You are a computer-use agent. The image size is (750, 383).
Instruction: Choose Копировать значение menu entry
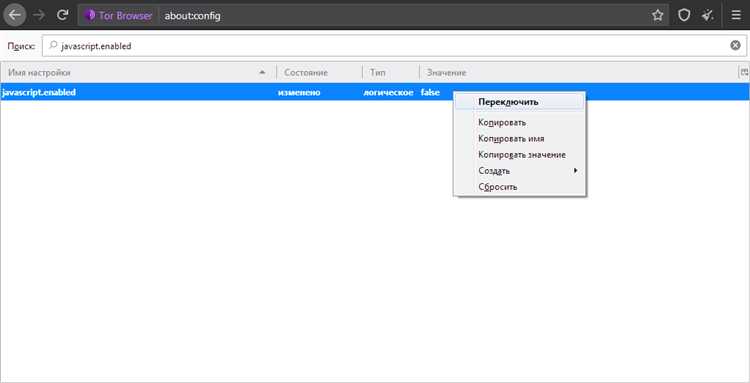point(519,155)
